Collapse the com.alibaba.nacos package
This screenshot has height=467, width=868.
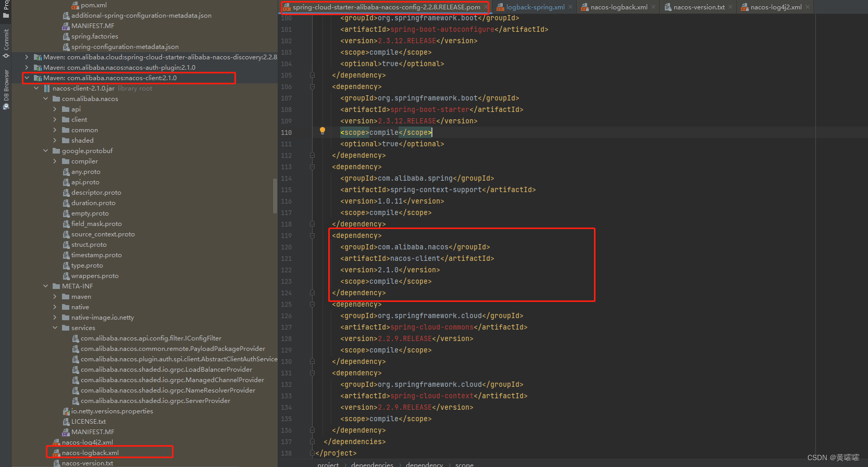pos(45,99)
